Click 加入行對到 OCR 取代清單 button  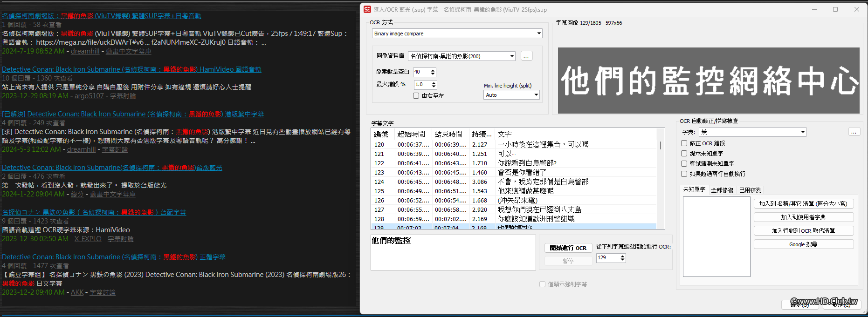[x=803, y=231]
